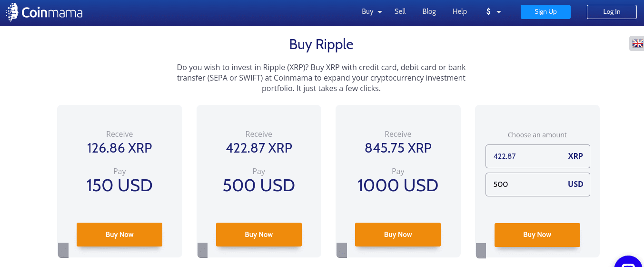
Task: Click gray corner tab on 500 USD card
Action: [202, 250]
